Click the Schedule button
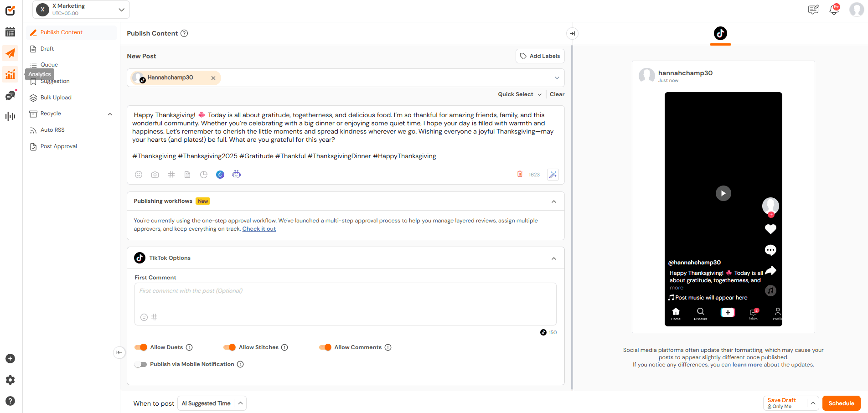This screenshot has height=413, width=868. (841, 403)
